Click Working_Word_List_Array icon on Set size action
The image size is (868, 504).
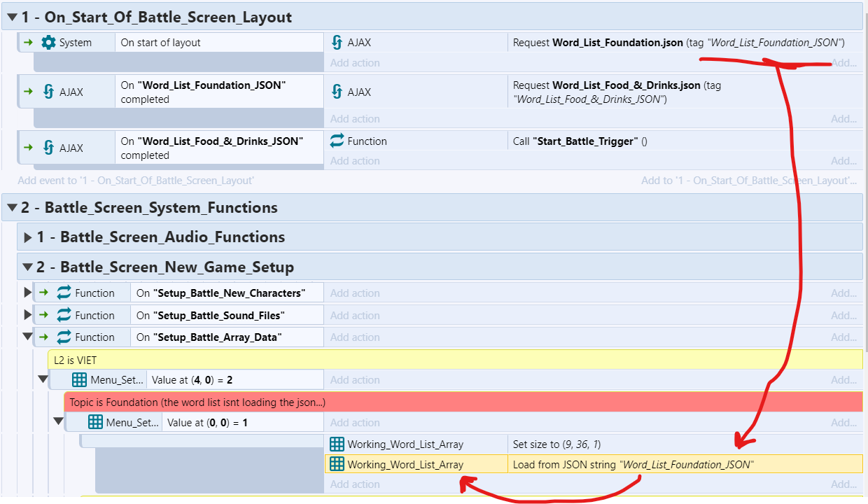tap(337, 444)
